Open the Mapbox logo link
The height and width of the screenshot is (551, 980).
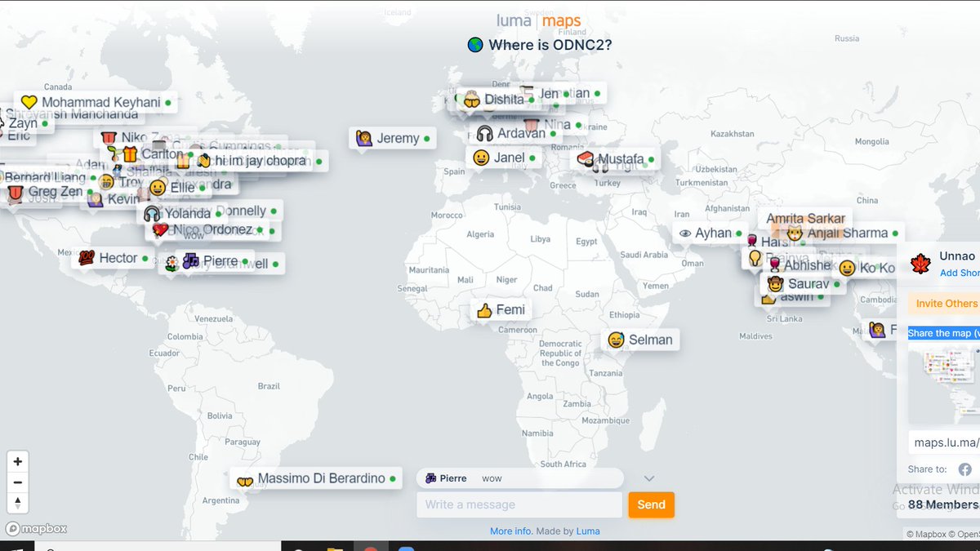pos(37,529)
